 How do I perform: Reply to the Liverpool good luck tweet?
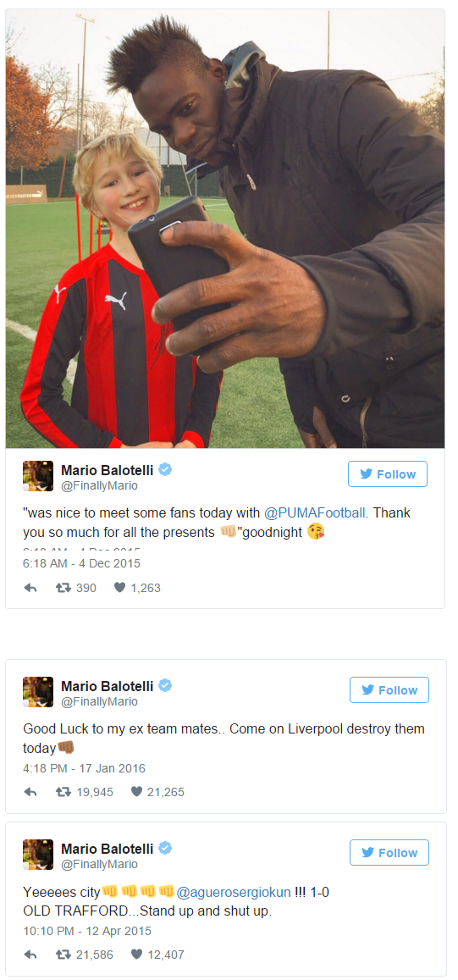30,792
